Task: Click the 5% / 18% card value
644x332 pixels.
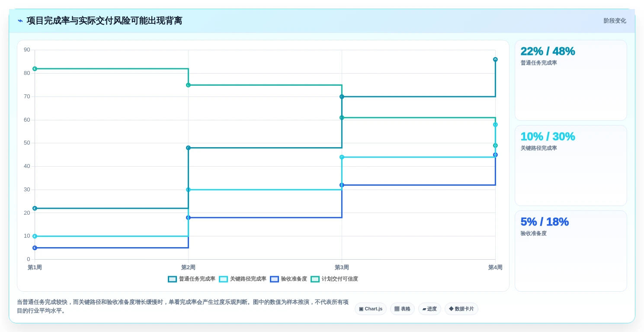Action: click(x=545, y=222)
